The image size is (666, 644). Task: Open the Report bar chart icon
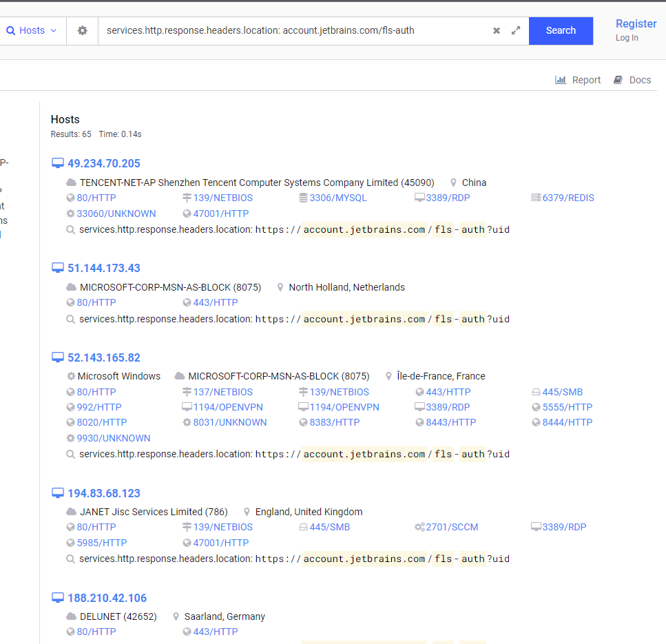tap(561, 80)
